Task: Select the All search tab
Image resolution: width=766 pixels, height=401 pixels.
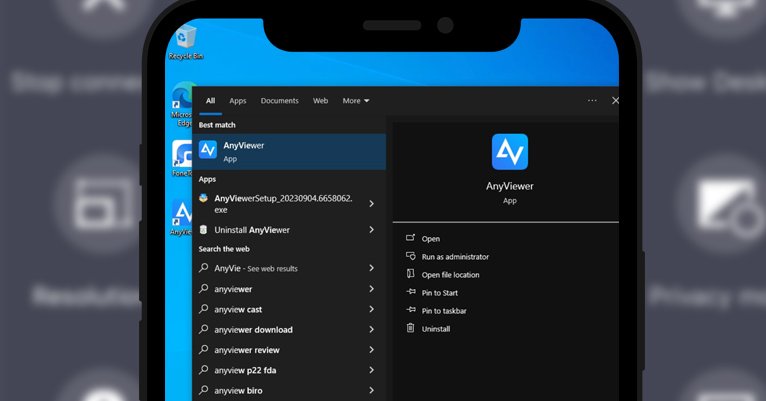Action: (210, 101)
